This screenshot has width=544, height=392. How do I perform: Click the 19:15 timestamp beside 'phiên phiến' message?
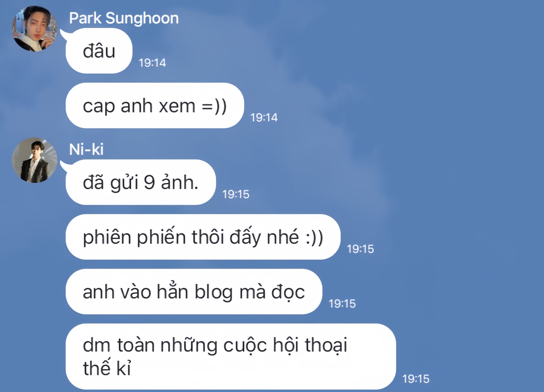click(x=360, y=249)
